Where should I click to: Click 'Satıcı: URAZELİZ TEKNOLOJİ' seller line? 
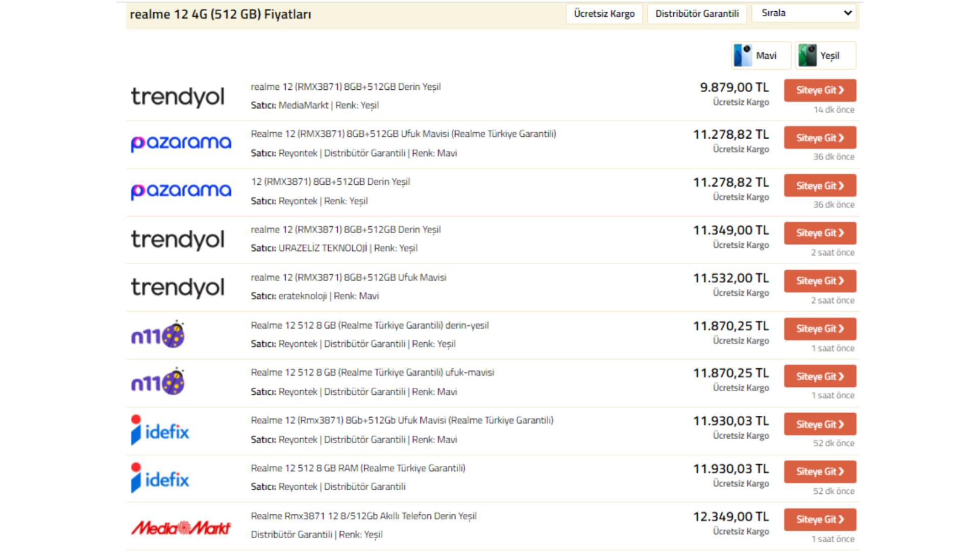tap(334, 248)
